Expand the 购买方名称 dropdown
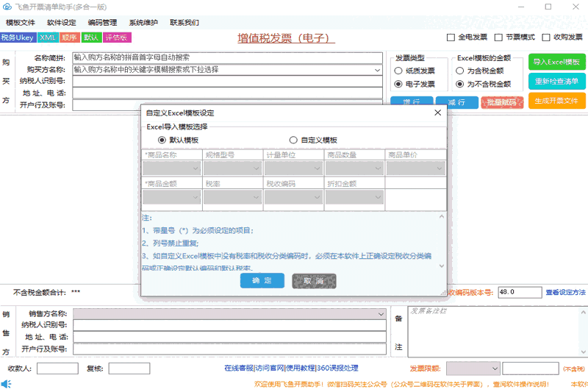Viewport: 588px width, 392px height. coord(377,70)
